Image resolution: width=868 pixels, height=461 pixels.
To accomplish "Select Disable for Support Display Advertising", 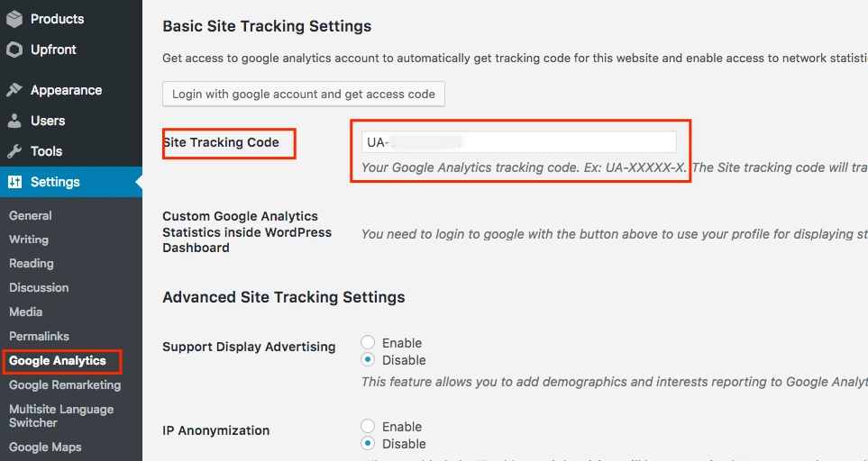I will coord(368,360).
